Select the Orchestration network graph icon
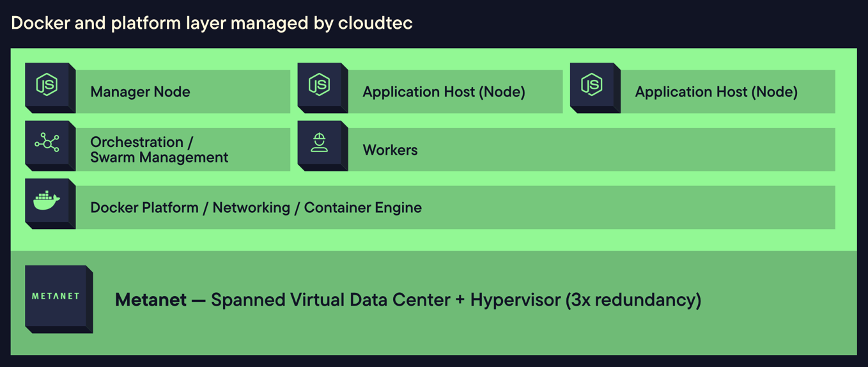The width and height of the screenshot is (868, 367). [x=47, y=143]
